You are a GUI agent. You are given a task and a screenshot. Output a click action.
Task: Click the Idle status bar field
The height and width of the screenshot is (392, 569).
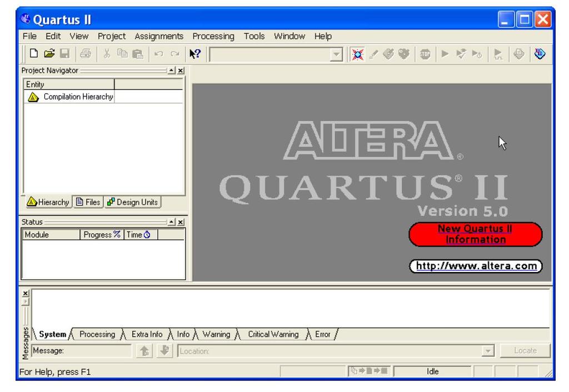pos(432,371)
